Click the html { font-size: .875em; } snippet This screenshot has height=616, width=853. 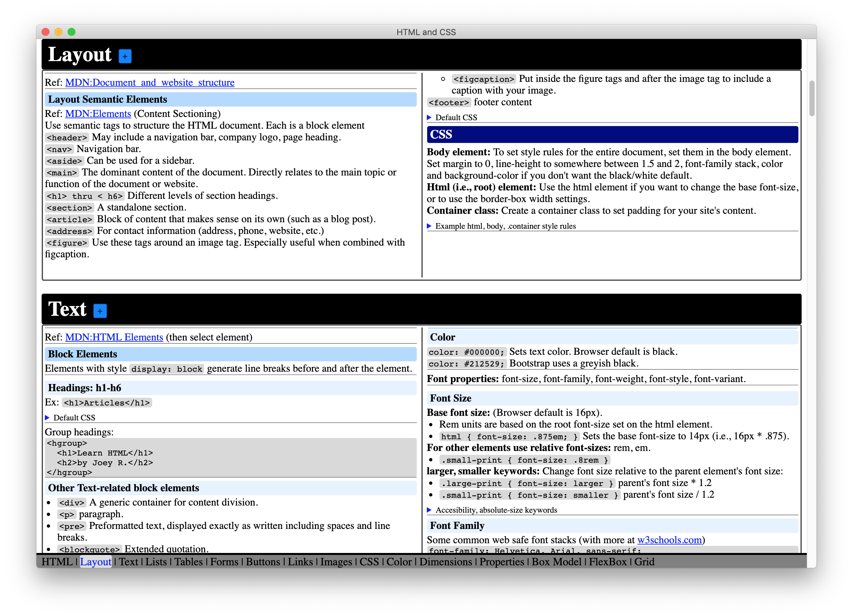(509, 437)
